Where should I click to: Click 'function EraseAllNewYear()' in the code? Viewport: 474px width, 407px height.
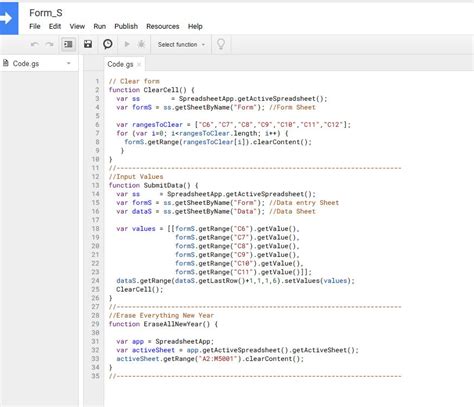click(163, 324)
